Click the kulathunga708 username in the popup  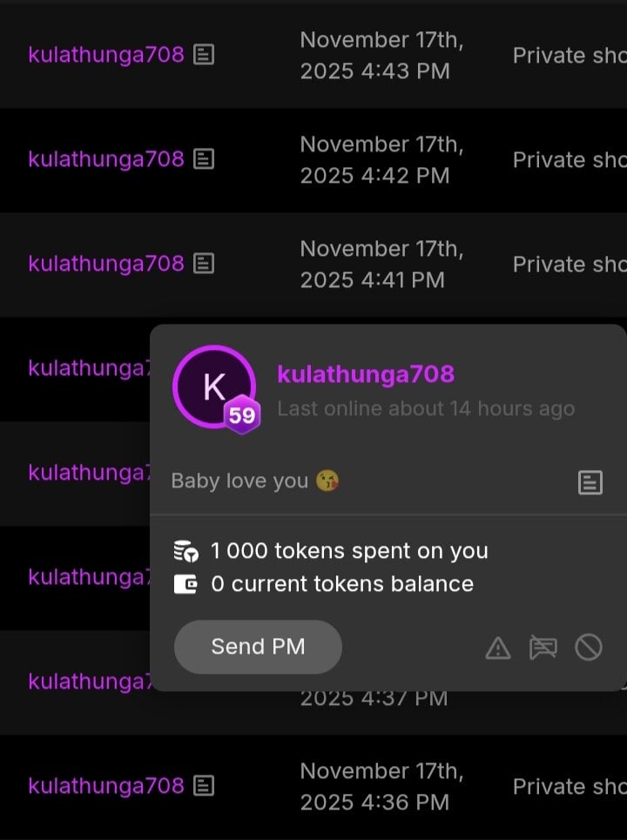click(x=366, y=374)
